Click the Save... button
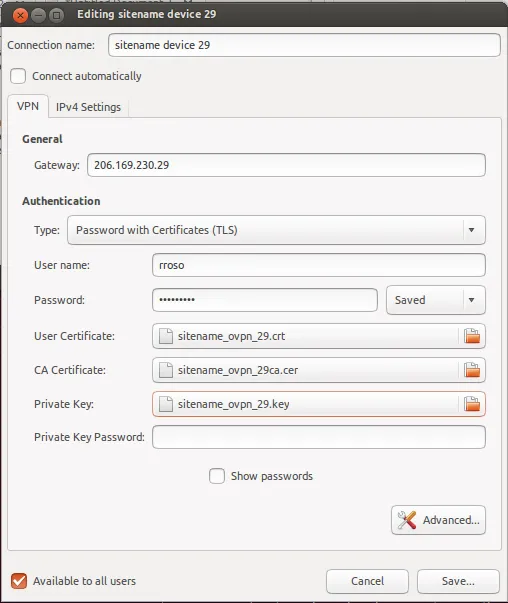 (x=458, y=581)
